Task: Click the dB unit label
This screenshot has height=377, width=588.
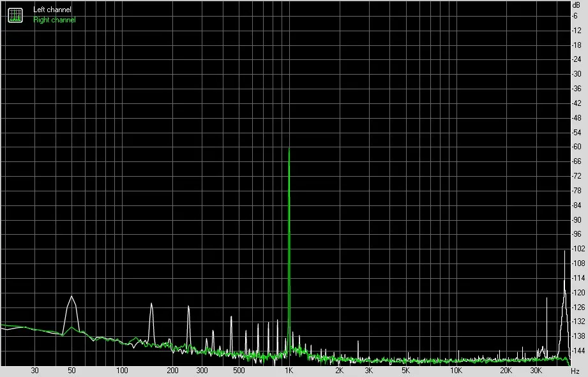Action: (x=576, y=5)
